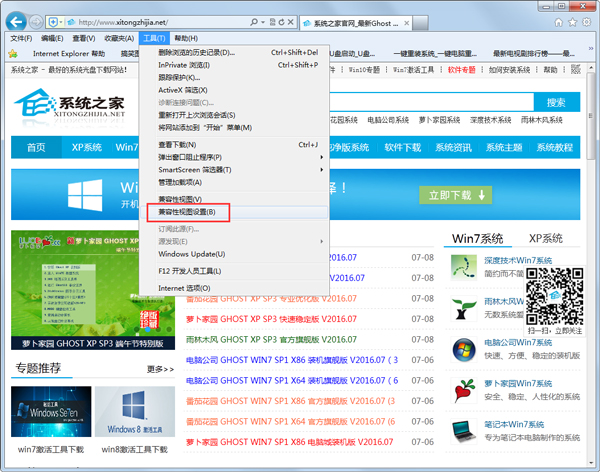Select 删除浏览的历史记录(D) menu entry

tap(233, 52)
